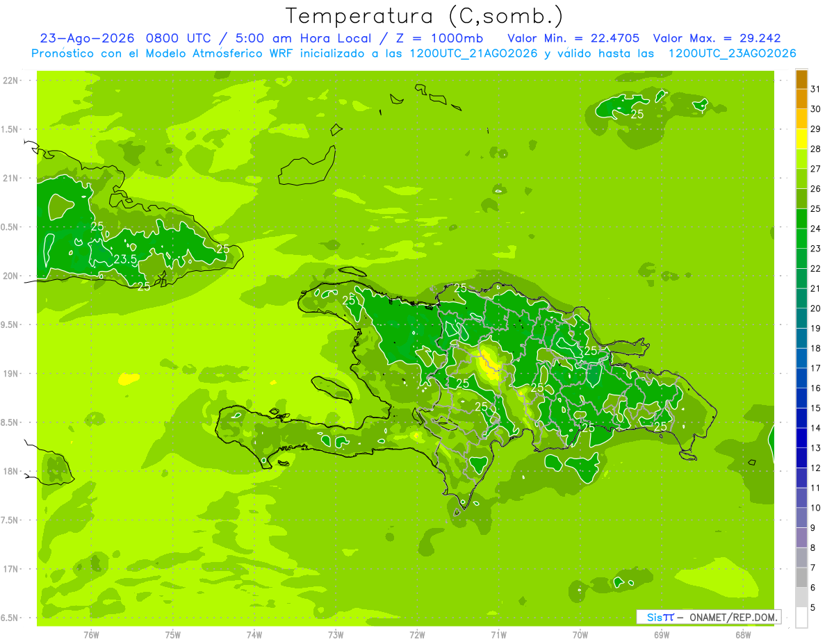Click the small yellow patch in the sea south of Cuba
834x644 pixels.
[x=129, y=379]
